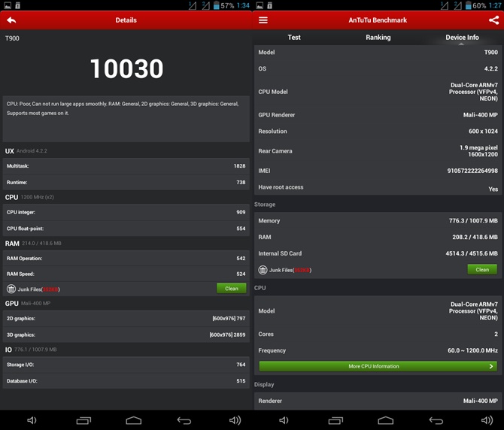The height and width of the screenshot is (430, 504).
Task: Tap the junk files trash icon under Storage
Action: point(263,270)
